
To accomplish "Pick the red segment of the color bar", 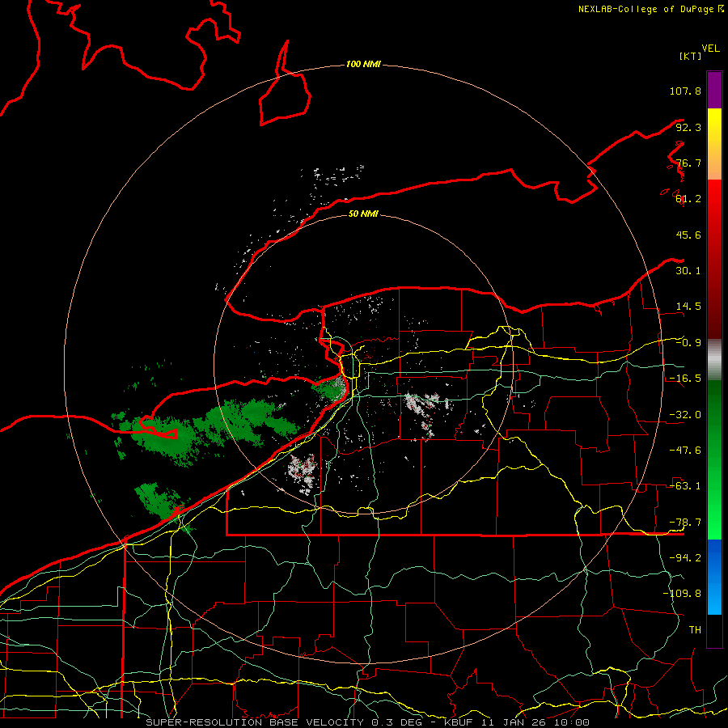I will coord(714,259).
